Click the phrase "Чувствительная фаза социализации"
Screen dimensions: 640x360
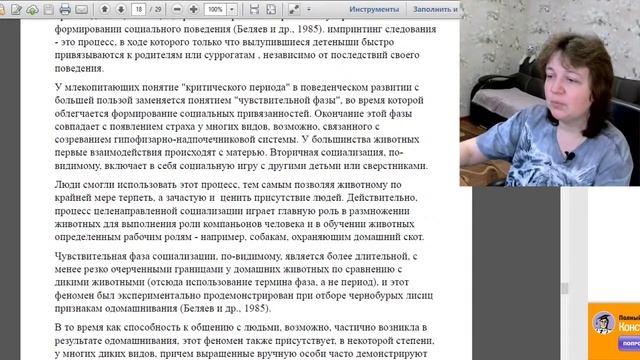pyautogui.click(x=136, y=256)
